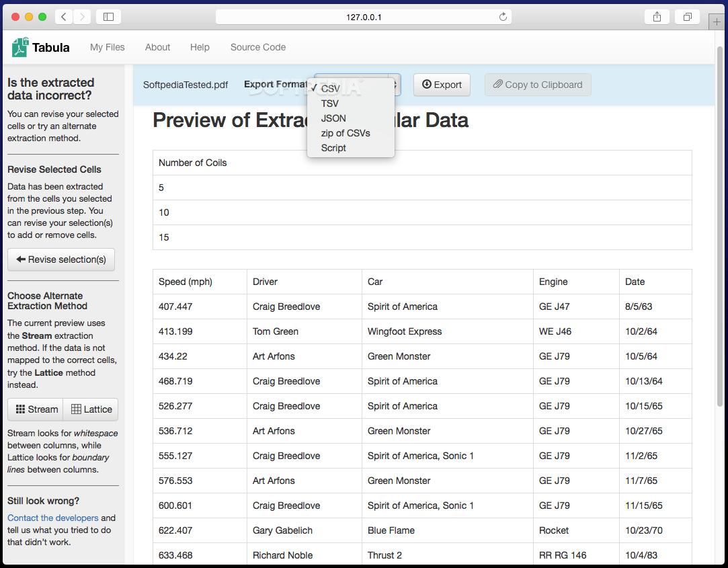Click the page vertical scrollbar

tap(720, 228)
